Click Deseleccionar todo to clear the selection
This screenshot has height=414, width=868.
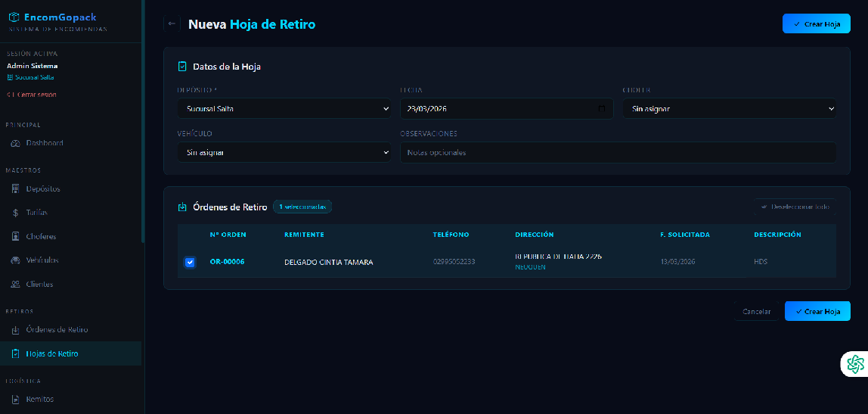pyautogui.click(x=795, y=207)
